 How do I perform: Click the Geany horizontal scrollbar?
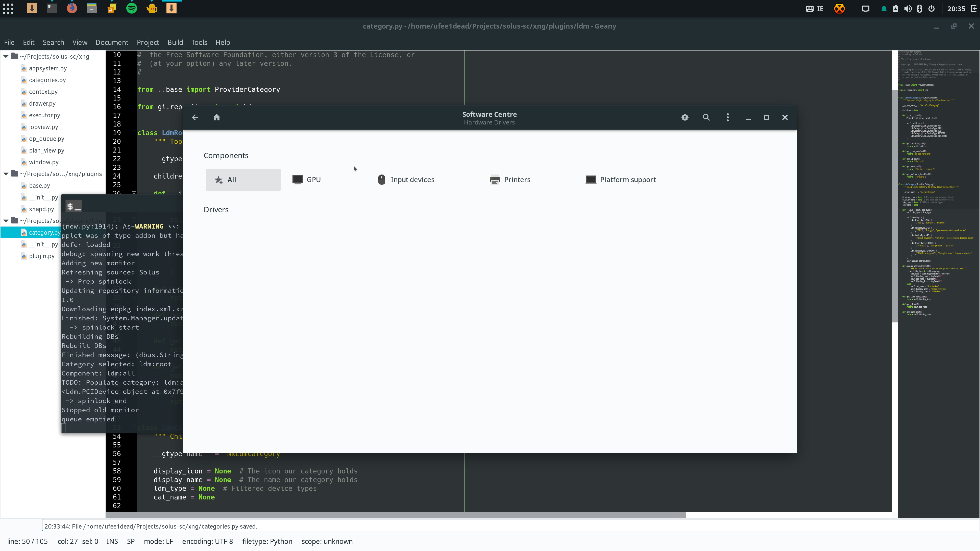coord(396,515)
